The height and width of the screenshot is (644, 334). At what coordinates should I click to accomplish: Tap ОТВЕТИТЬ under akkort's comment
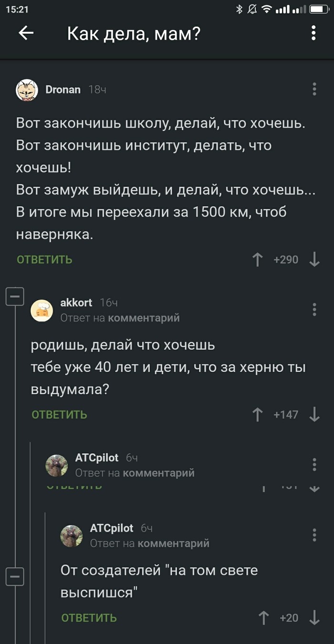[x=59, y=415]
